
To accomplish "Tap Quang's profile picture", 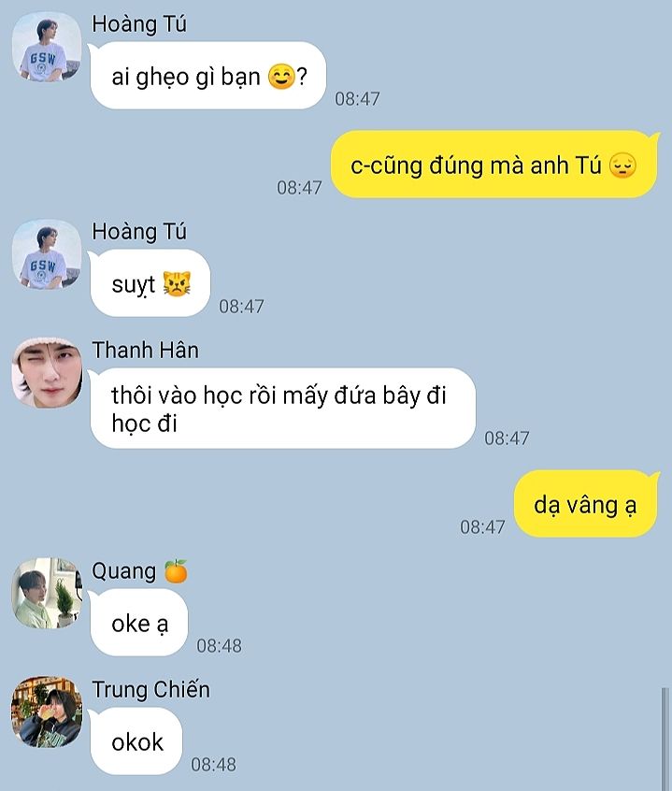I will pyautogui.click(x=47, y=593).
